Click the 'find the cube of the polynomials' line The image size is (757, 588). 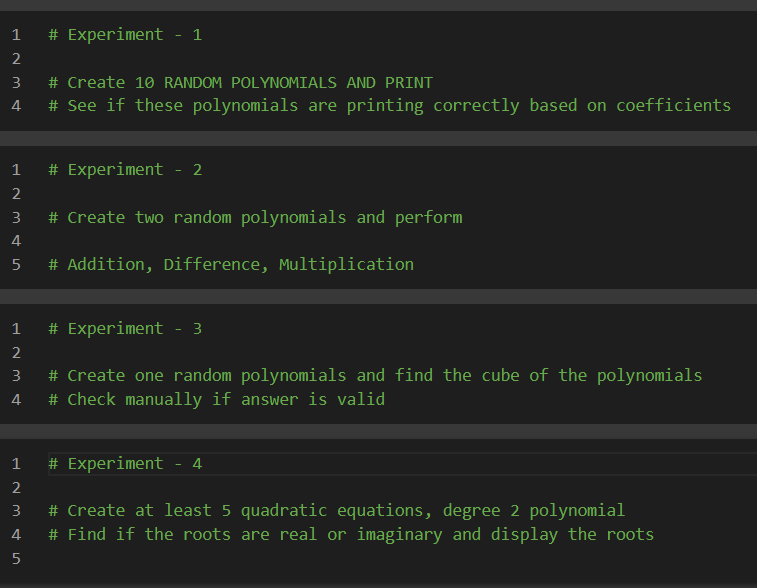click(375, 376)
